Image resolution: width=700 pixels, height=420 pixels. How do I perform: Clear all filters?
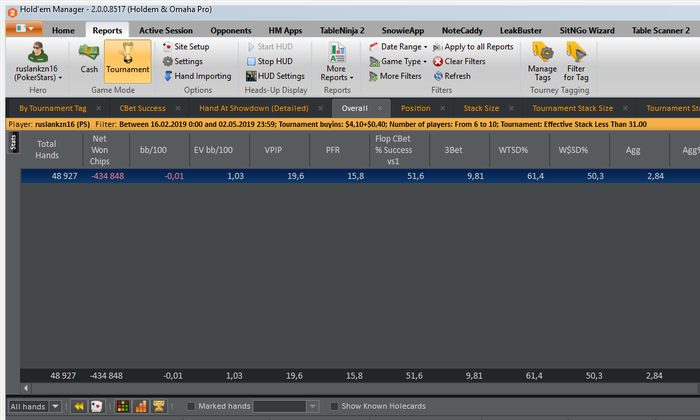pyautogui.click(x=459, y=61)
